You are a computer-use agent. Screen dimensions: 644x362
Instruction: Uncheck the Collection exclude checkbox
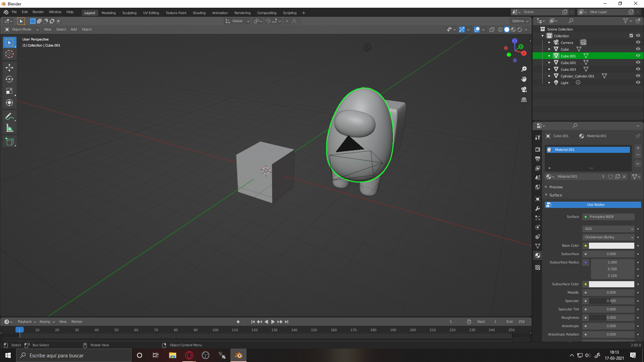(631, 36)
